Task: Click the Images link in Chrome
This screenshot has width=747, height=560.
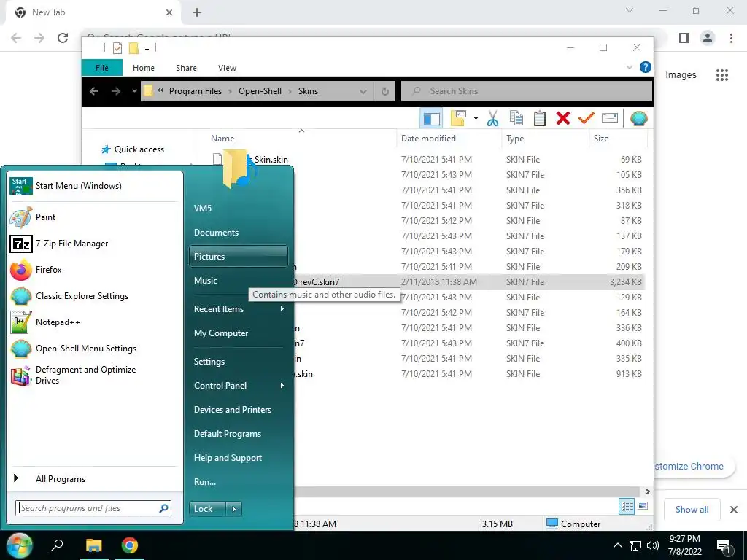Action: [x=681, y=75]
